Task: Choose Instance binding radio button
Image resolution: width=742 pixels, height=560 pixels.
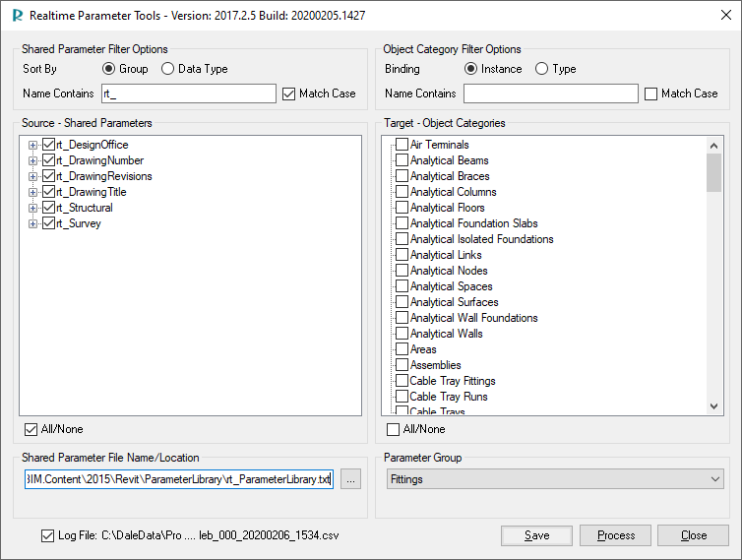Action: 470,69
